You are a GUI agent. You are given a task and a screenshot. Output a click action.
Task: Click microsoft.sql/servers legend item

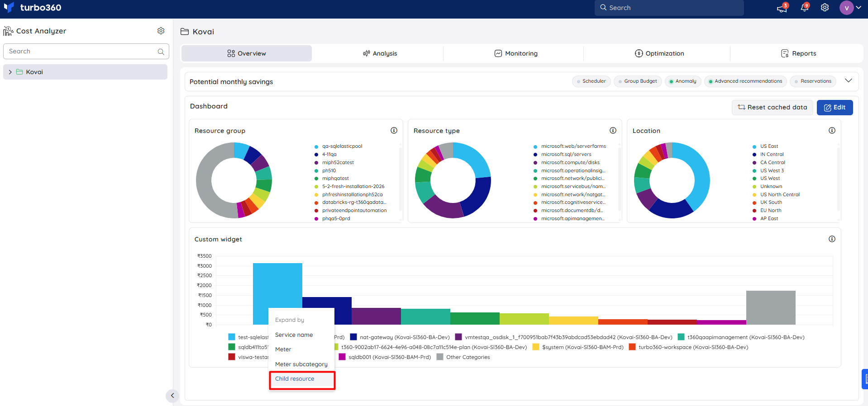[x=562, y=155]
